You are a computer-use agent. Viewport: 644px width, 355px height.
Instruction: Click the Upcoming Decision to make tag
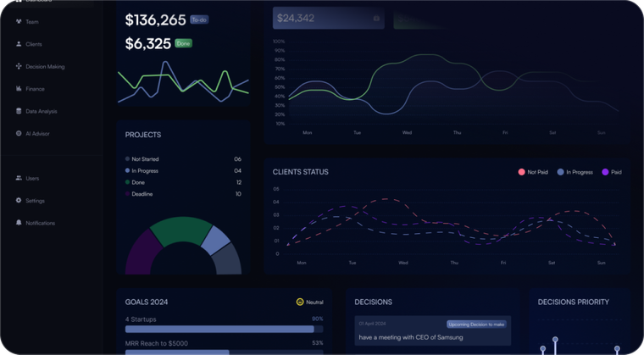pyautogui.click(x=475, y=324)
